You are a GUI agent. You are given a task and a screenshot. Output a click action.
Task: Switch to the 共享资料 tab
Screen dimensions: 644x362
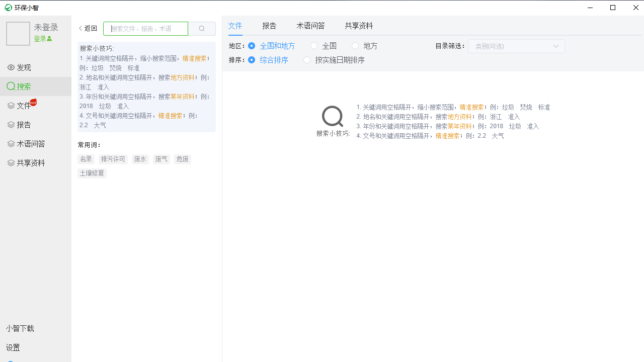(x=359, y=25)
